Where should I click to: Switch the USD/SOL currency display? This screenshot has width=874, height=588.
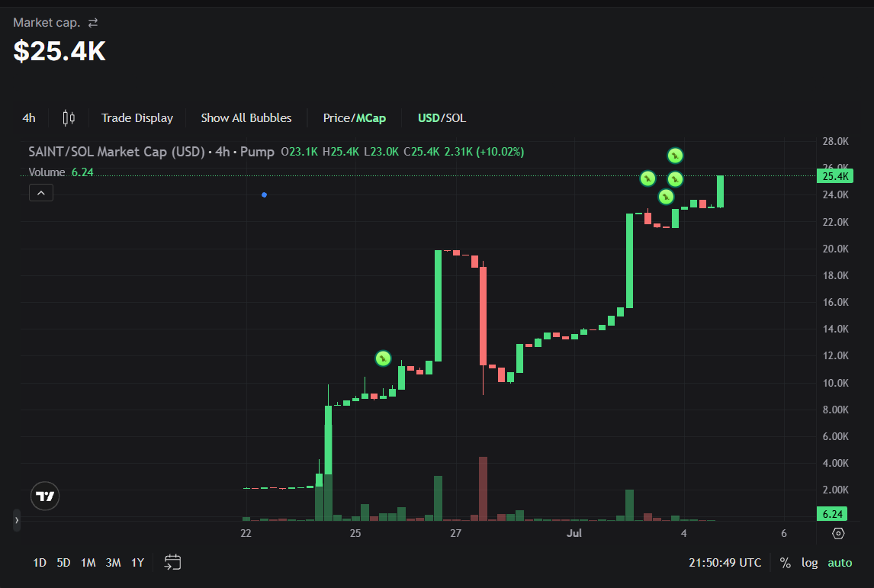click(442, 118)
